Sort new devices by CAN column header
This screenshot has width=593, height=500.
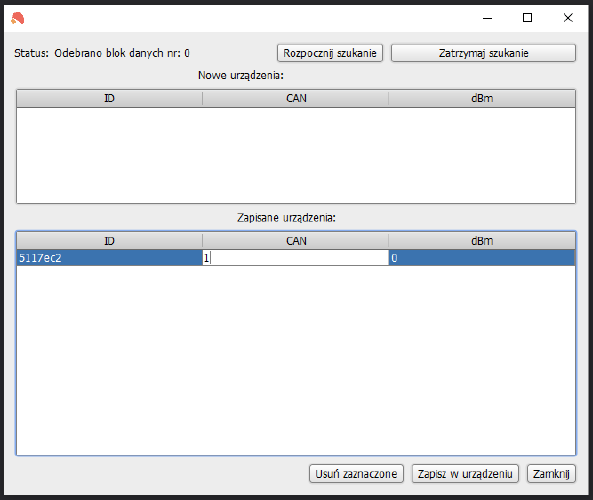[296, 98]
